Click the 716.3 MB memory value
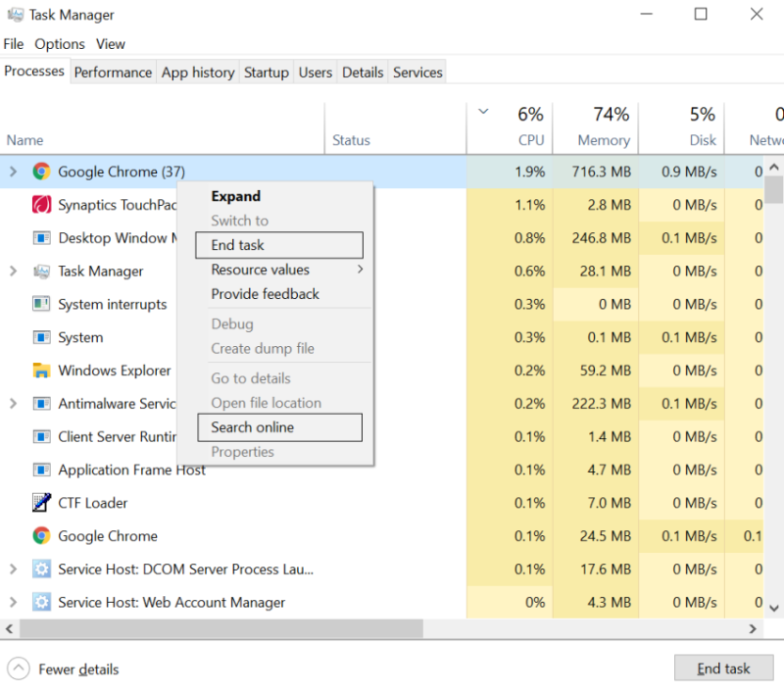784x694 pixels. pyautogui.click(x=602, y=172)
